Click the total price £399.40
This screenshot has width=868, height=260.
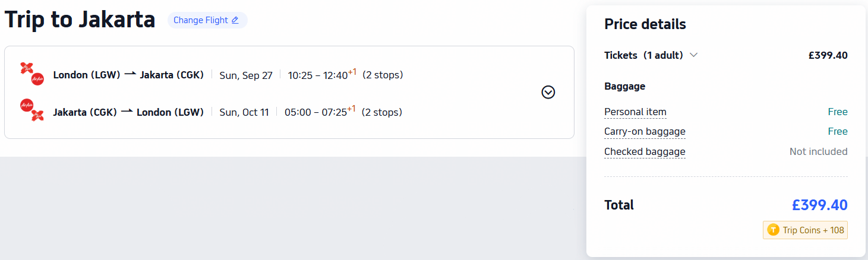[819, 205]
